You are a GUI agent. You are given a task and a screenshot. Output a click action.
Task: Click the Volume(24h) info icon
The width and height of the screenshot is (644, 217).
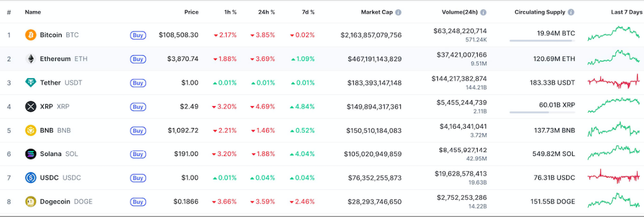[x=483, y=12]
